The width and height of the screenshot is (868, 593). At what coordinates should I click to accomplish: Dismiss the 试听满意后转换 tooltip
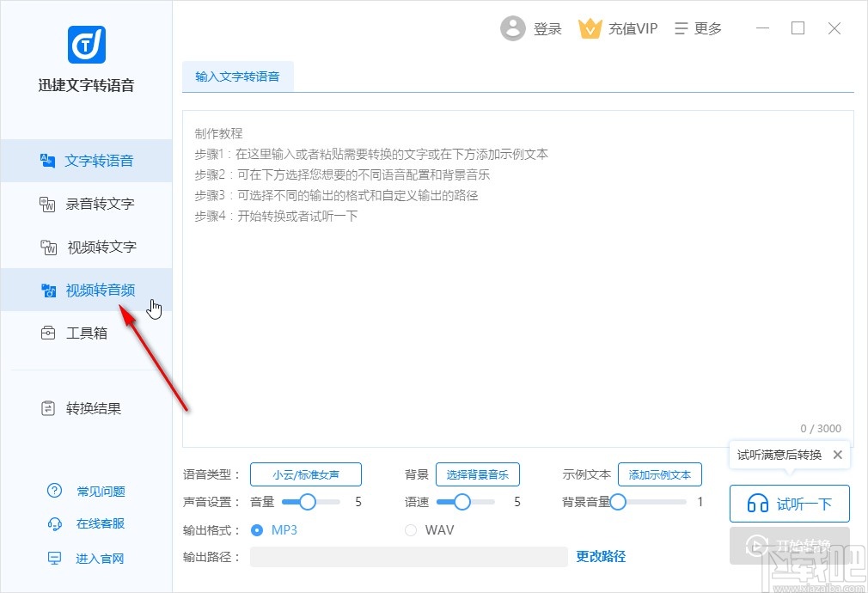point(838,455)
